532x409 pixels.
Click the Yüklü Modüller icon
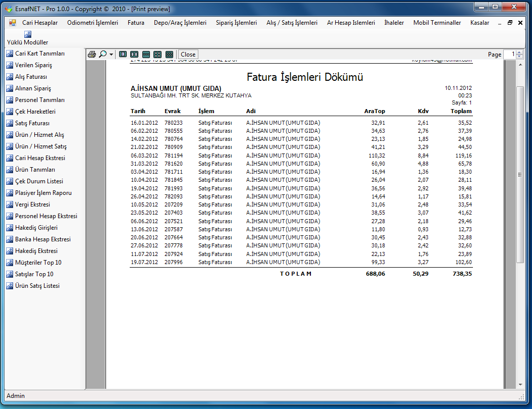pos(28,34)
